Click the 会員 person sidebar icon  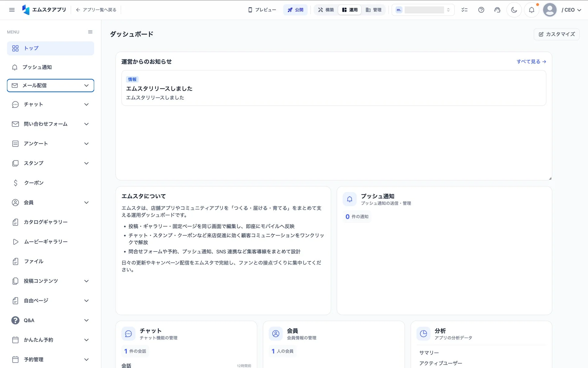click(x=15, y=203)
